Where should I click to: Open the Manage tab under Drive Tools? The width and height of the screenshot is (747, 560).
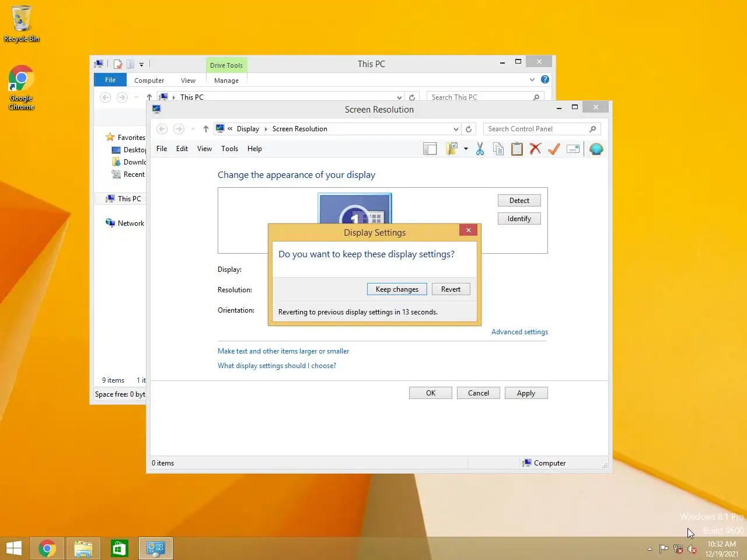pos(226,80)
